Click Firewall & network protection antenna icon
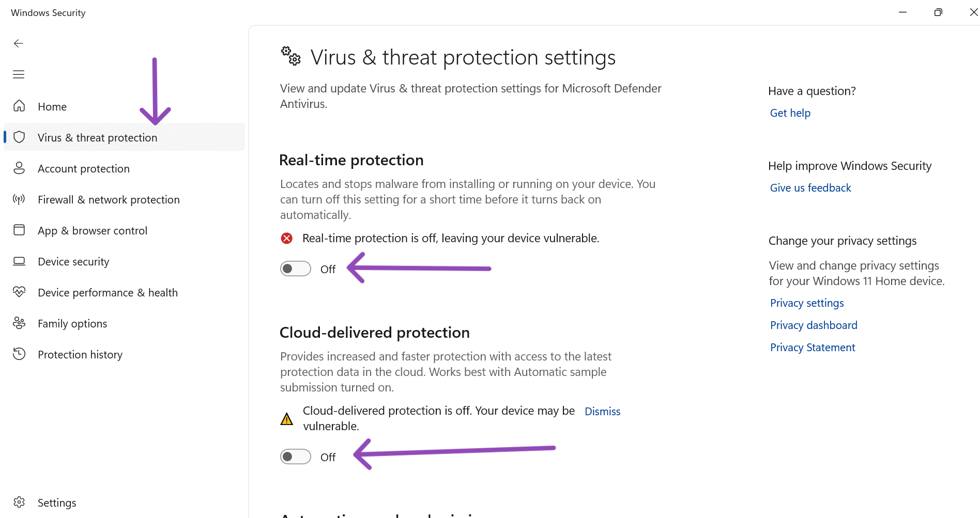Viewport: 980px width, 518px height. tap(19, 199)
